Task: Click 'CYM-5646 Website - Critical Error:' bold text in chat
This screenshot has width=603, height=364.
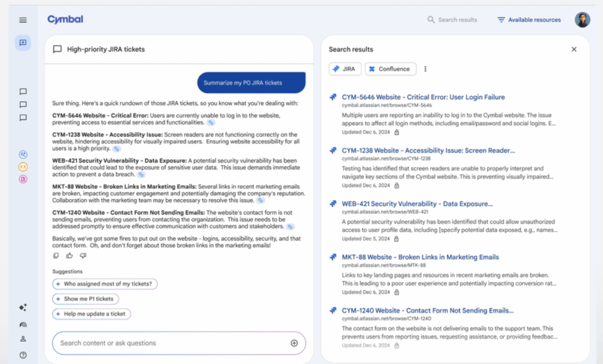Action: pos(100,115)
